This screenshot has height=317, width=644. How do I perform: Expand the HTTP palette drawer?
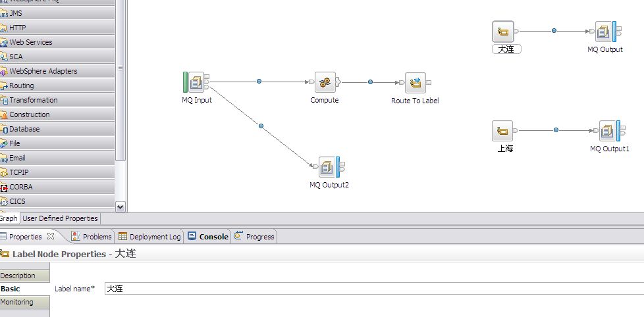pyautogui.click(x=57, y=28)
